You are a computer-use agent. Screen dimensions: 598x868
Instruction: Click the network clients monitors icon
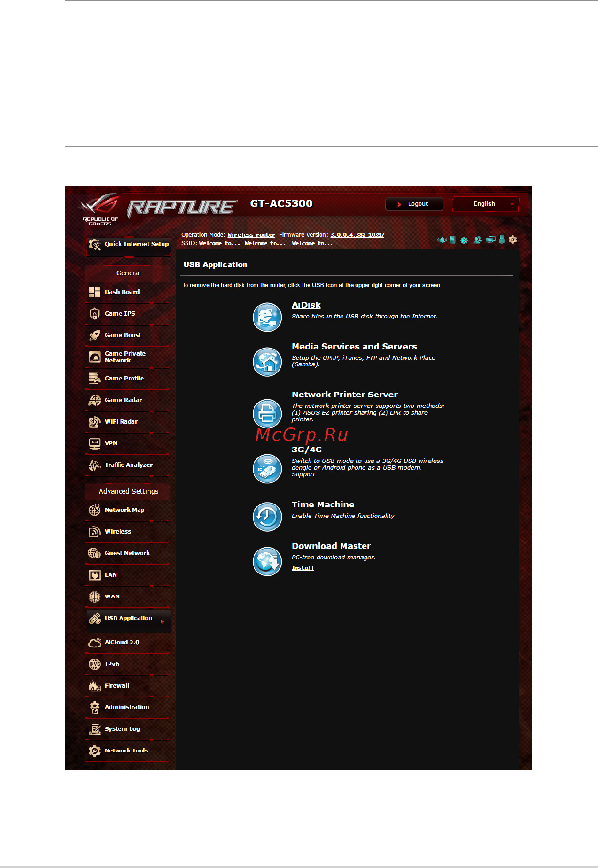click(491, 240)
